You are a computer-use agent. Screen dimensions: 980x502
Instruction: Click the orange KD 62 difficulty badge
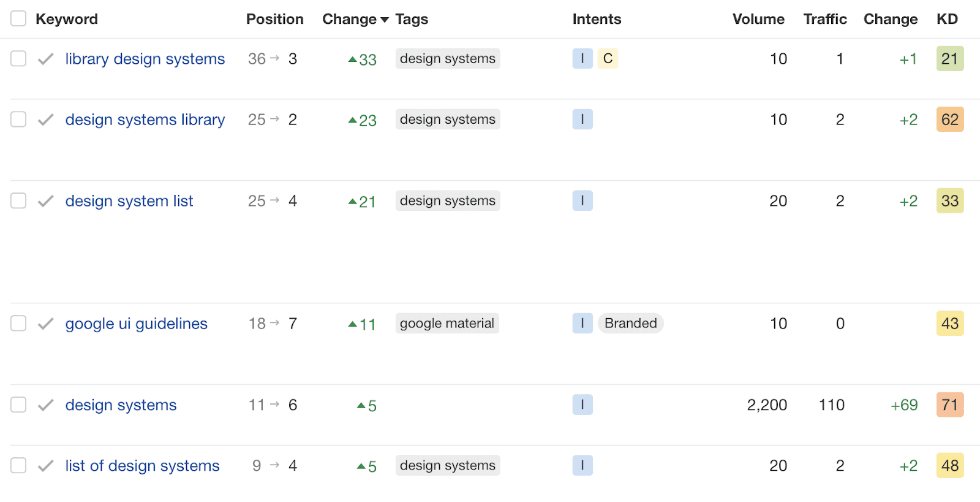pos(950,120)
